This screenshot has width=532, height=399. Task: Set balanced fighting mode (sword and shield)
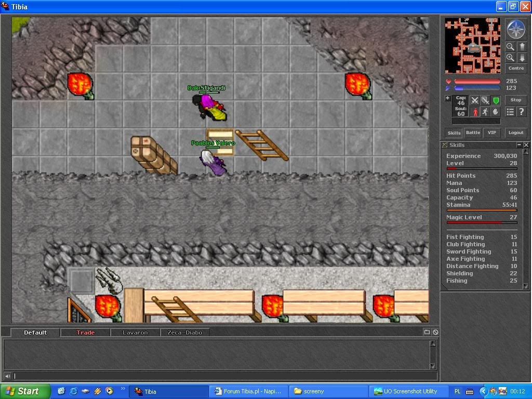[x=485, y=100]
